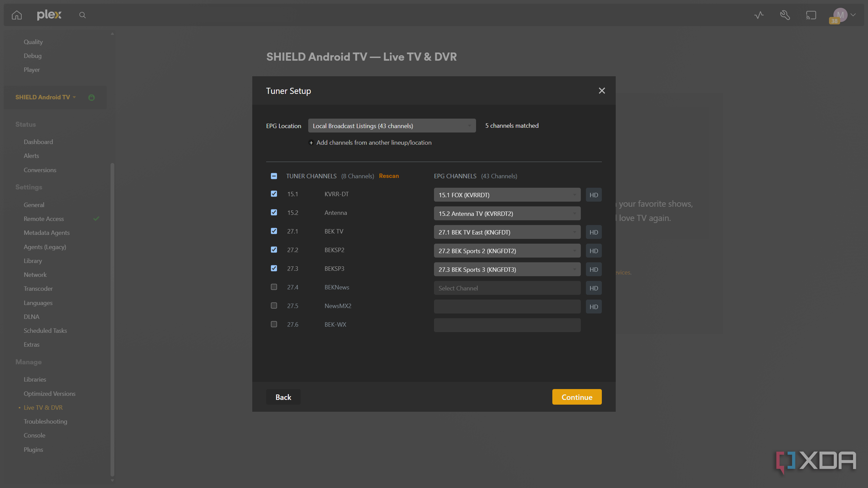Viewport: 868px width, 488px height.
Task: Close the Tuner Setup dialog
Action: (x=602, y=90)
